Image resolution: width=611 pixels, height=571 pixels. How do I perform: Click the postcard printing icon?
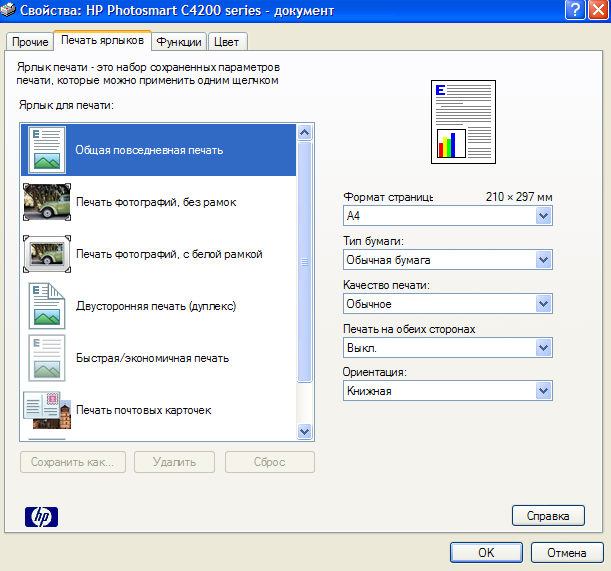click(x=47, y=410)
